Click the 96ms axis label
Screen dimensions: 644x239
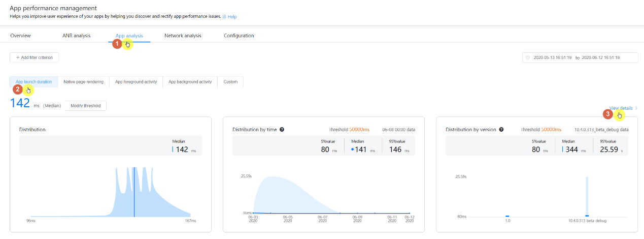point(31,221)
